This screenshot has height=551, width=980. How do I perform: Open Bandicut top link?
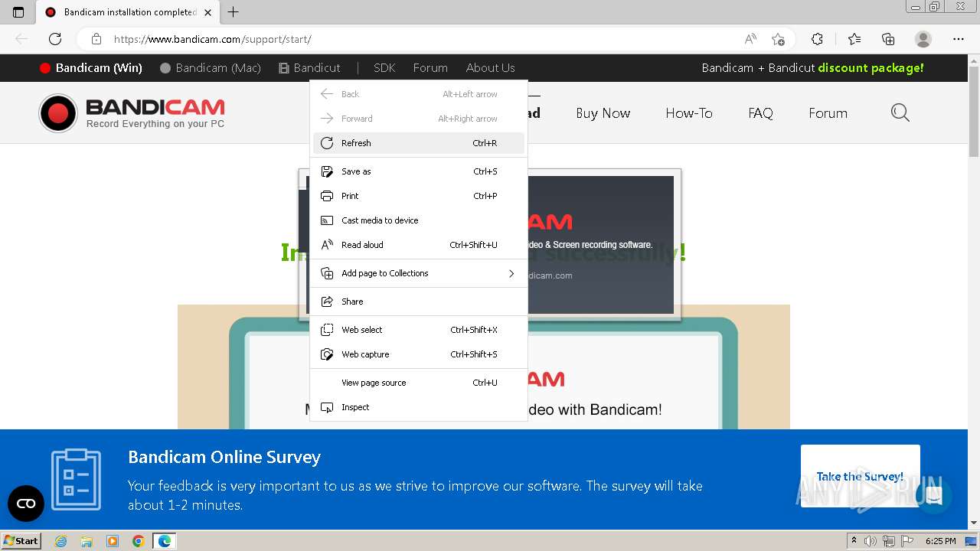point(309,68)
